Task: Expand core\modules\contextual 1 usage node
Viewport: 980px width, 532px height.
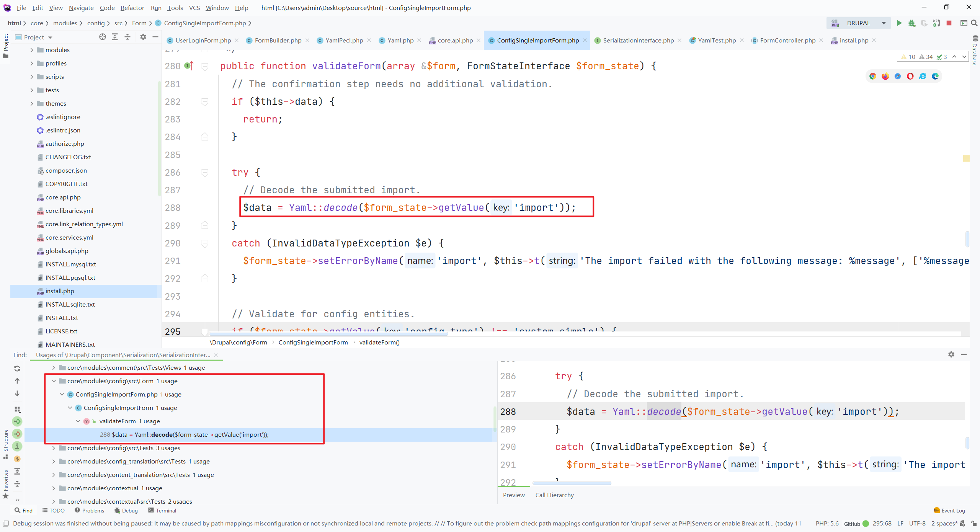Action: pos(54,488)
